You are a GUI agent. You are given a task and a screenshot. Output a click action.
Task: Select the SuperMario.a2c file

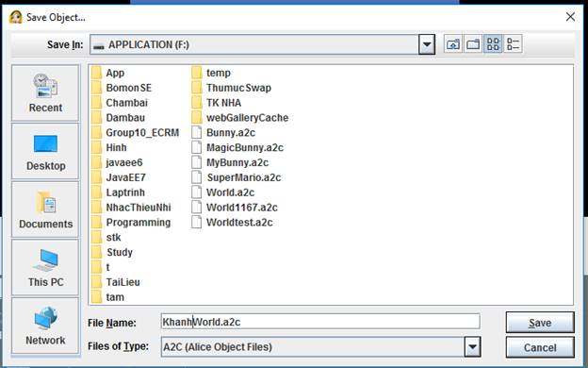pyautogui.click(x=237, y=177)
